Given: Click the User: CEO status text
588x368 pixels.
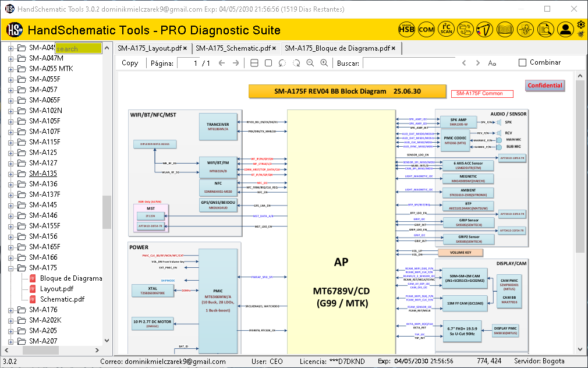Looking at the screenshot, I should tap(267, 362).
